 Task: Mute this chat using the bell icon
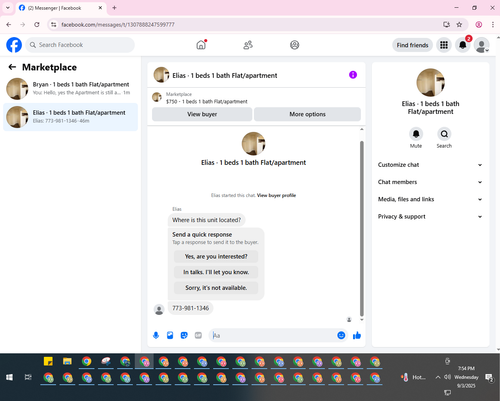point(416,134)
